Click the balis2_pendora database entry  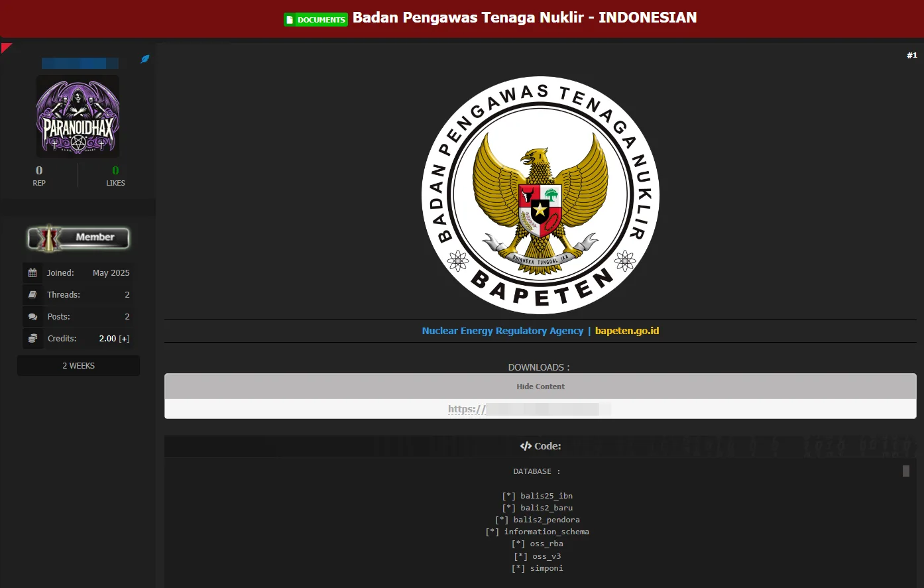point(537,520)
